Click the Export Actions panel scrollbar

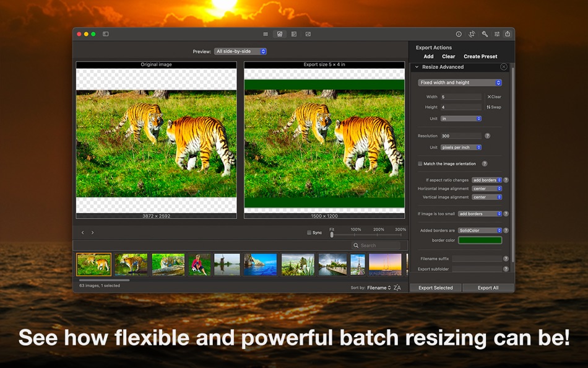coord(512,165)
